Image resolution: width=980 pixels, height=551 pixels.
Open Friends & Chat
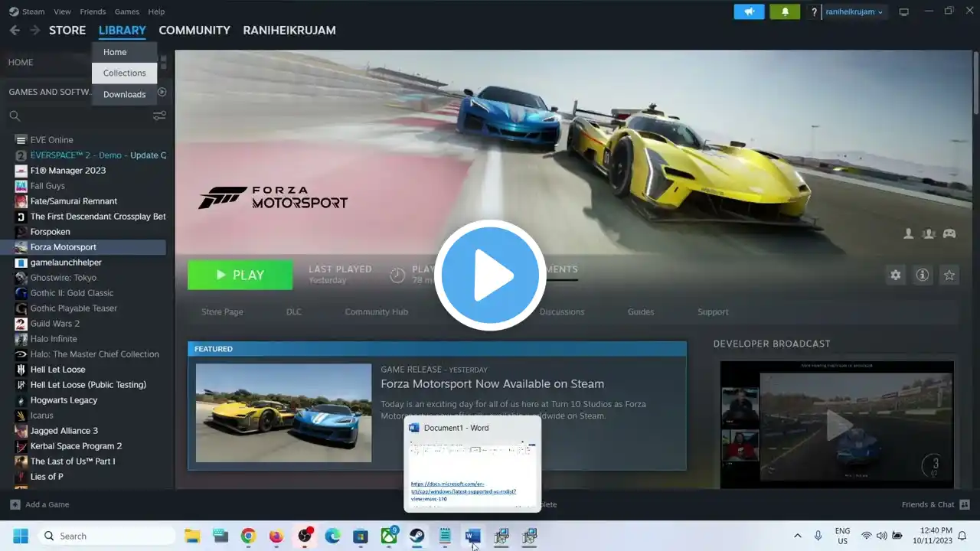point(936,504)
